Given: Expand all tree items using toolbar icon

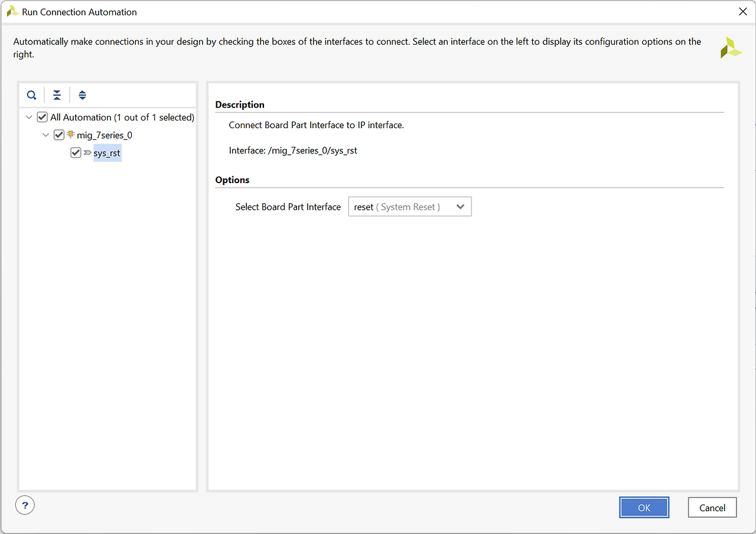Looking at the screenshot, I should click(82, 95).
